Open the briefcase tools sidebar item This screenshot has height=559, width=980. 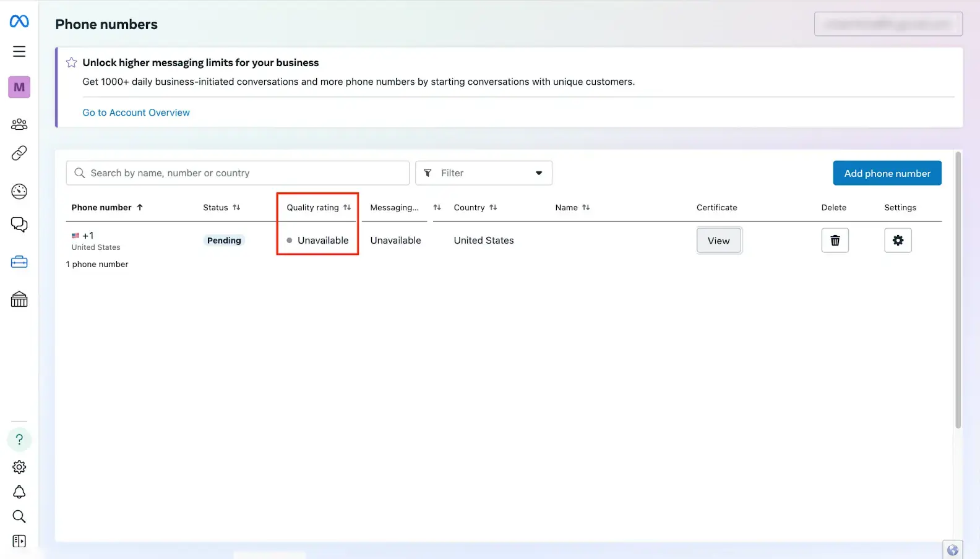click(x=19, y=262)
